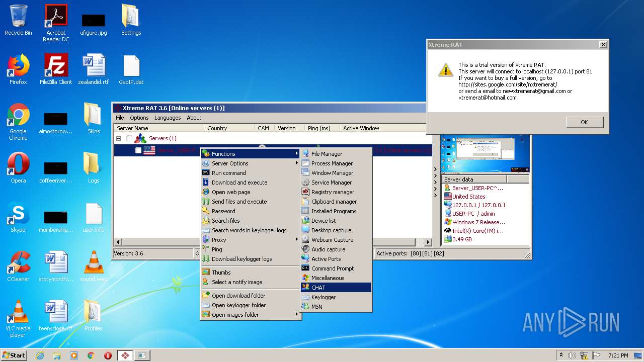Open the MSN function

336,307
